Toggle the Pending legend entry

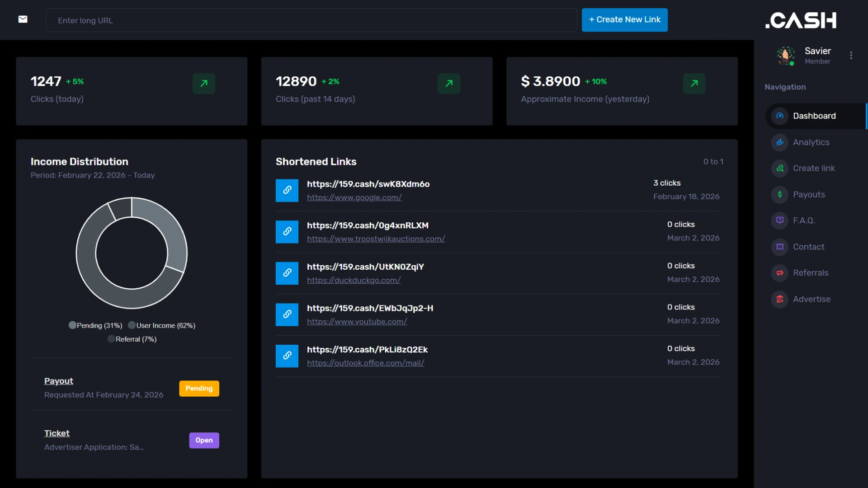(95, 325)
